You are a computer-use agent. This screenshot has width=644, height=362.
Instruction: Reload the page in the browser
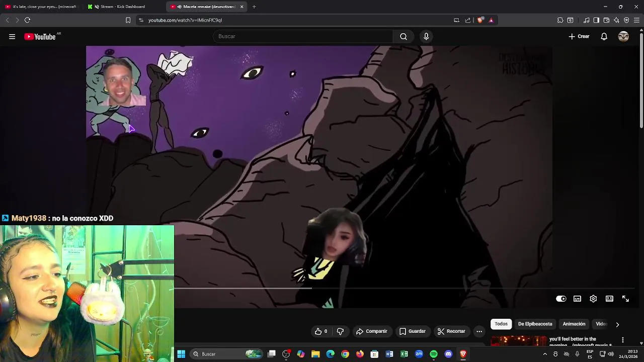(27, 20)
